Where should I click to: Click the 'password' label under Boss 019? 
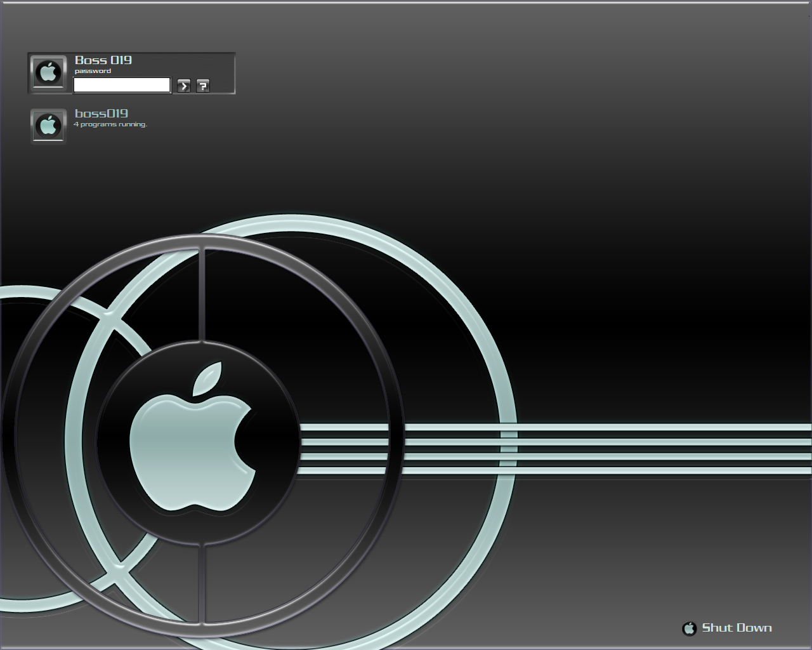pyautogui.click(x=93, y=71)
